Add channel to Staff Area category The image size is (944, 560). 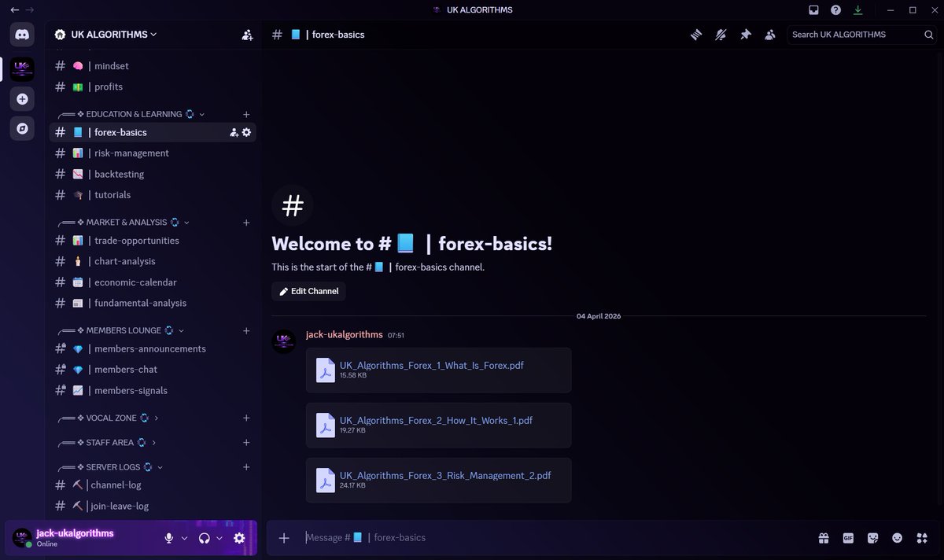[x=246, y=443]
